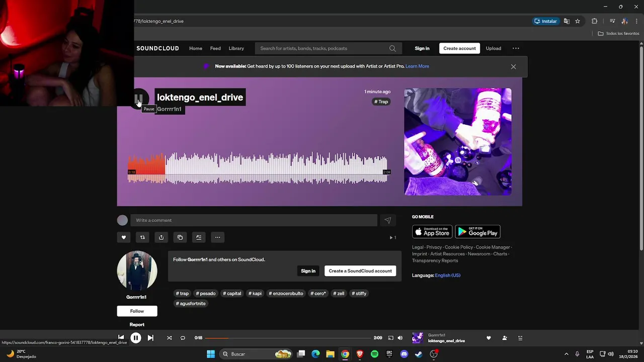Show hidden system tray icons chevron
The height and width of the screenshot is (362, 644).
point(566,354)
